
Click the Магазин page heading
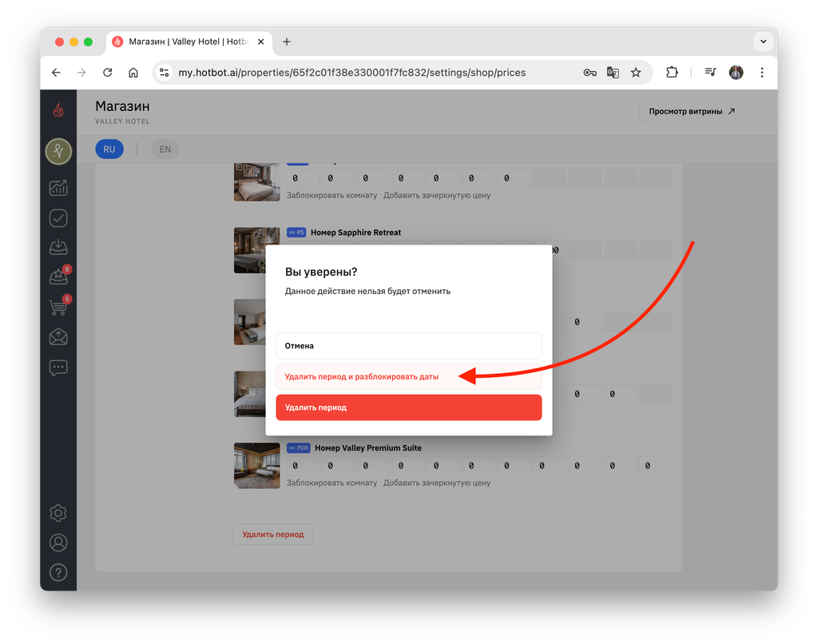click(122, 106)
